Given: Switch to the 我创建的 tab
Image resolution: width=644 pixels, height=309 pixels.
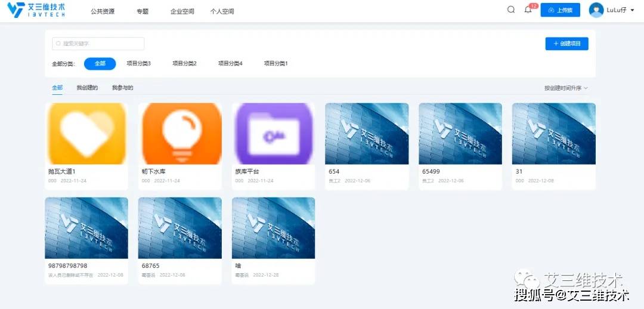Looking at the screenshot, I should (87, 88).
